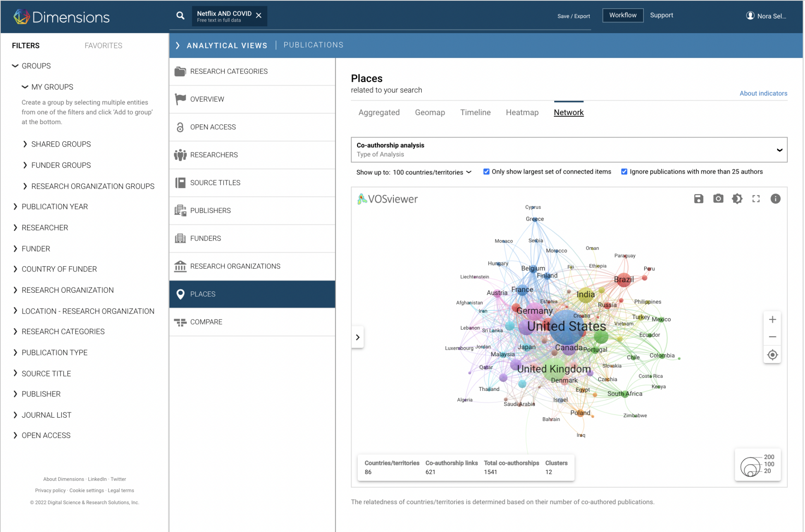Uncheck Only show largest set of connected items

coord(486,172)
